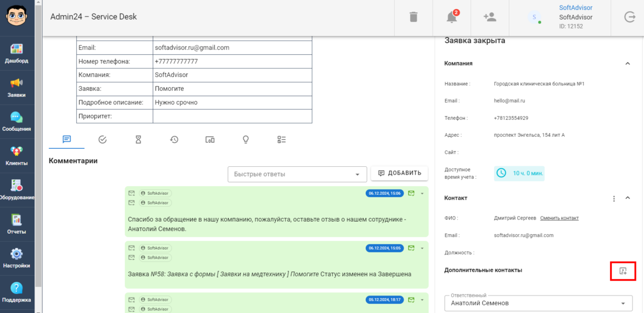Open the lightbulb tab
Image resolution: width=644 pixels, height=313 pixels.
pyautogui.click(x=246, y=140)
